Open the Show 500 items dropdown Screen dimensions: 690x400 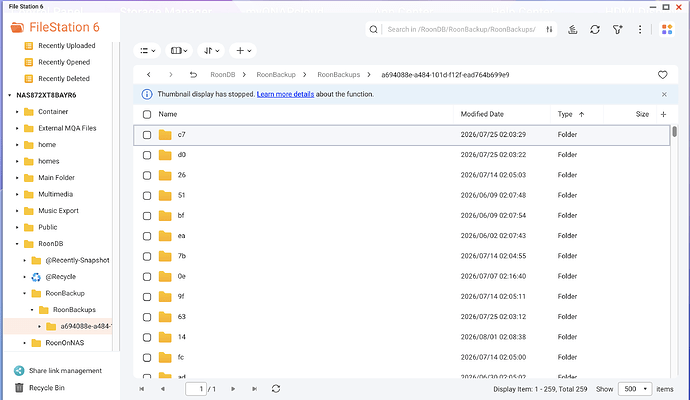[x=635, y=389]
